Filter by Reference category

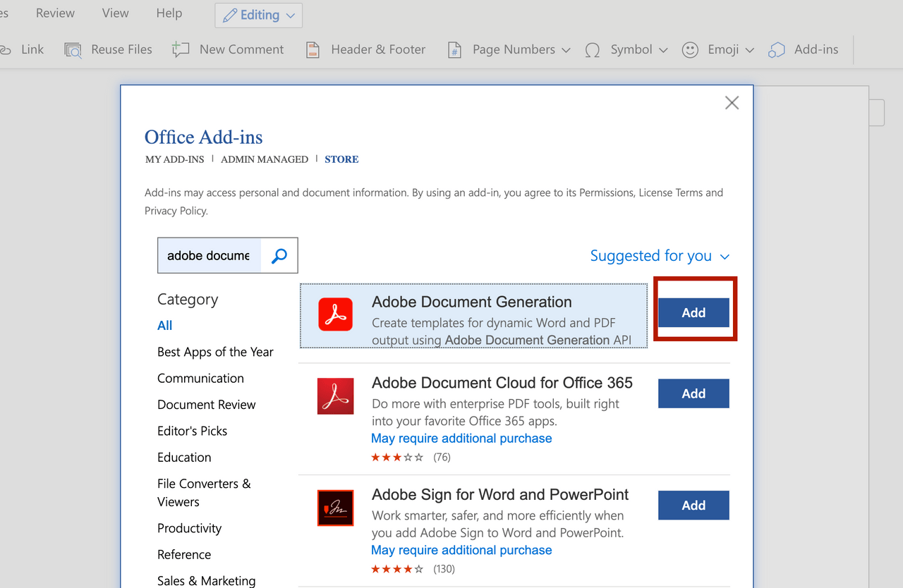(x=184, y=554)
